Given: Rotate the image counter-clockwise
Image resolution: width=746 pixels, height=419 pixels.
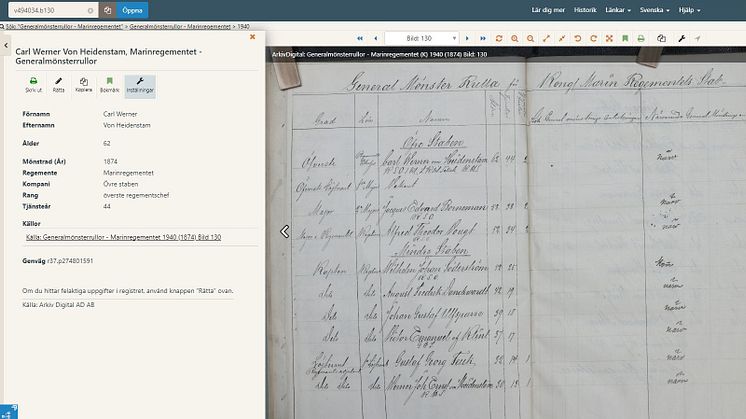Looking at the screenshot, I should tap(577, 38).
